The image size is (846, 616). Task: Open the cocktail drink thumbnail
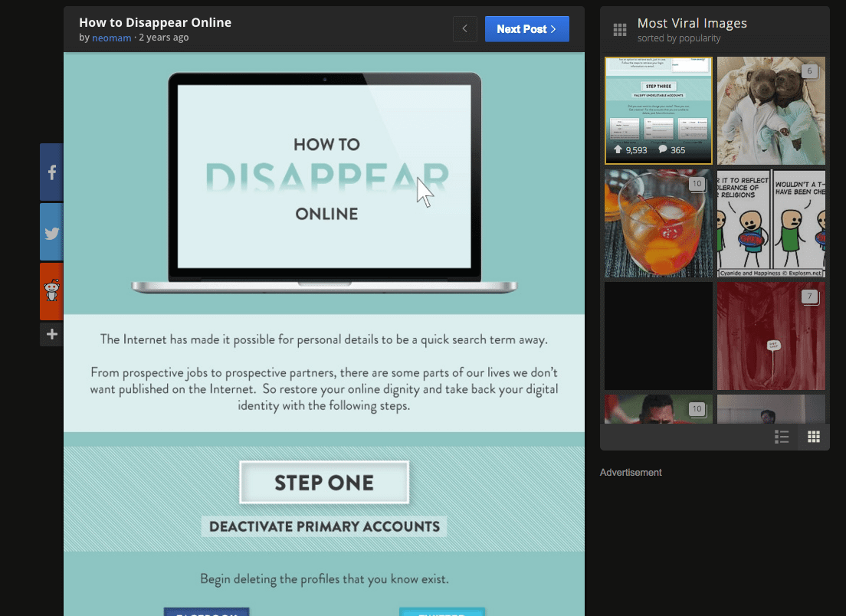pyautogui.click(x=658, y=223)
